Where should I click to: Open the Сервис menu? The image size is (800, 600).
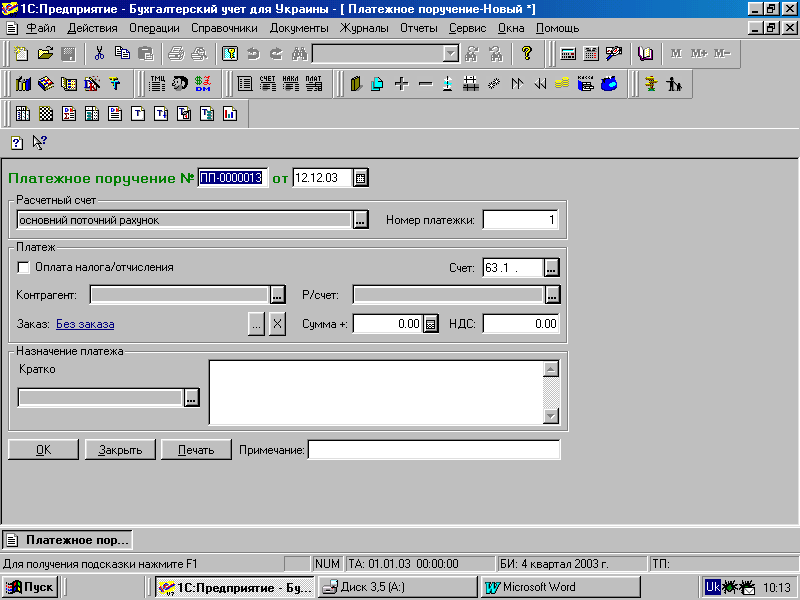point(467,28)
